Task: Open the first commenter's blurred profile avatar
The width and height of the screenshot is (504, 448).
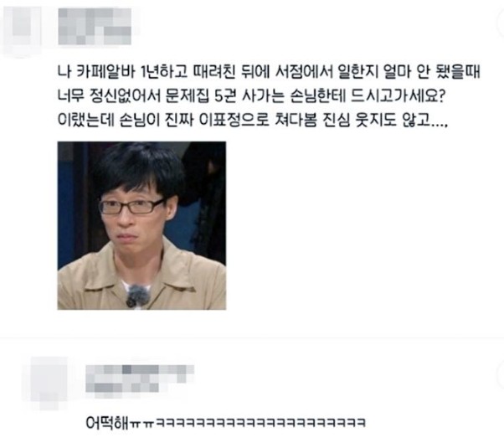Action: coord(22,28)
